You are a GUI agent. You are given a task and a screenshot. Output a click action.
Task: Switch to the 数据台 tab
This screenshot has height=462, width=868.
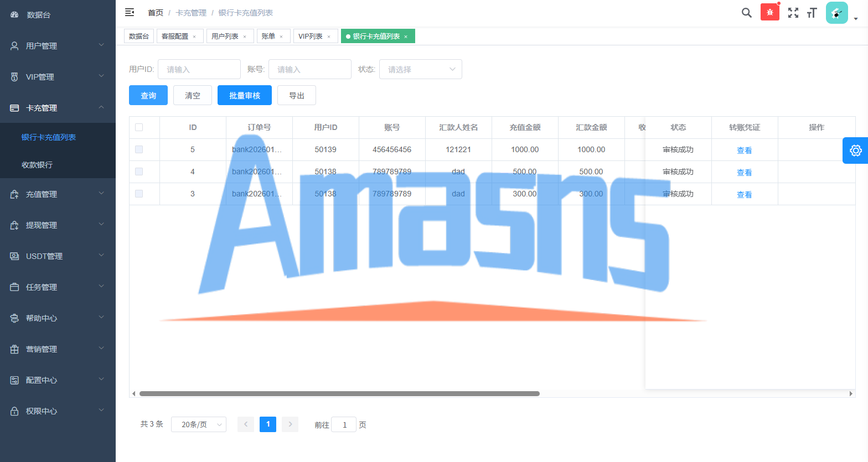click(x=139, y=37)
